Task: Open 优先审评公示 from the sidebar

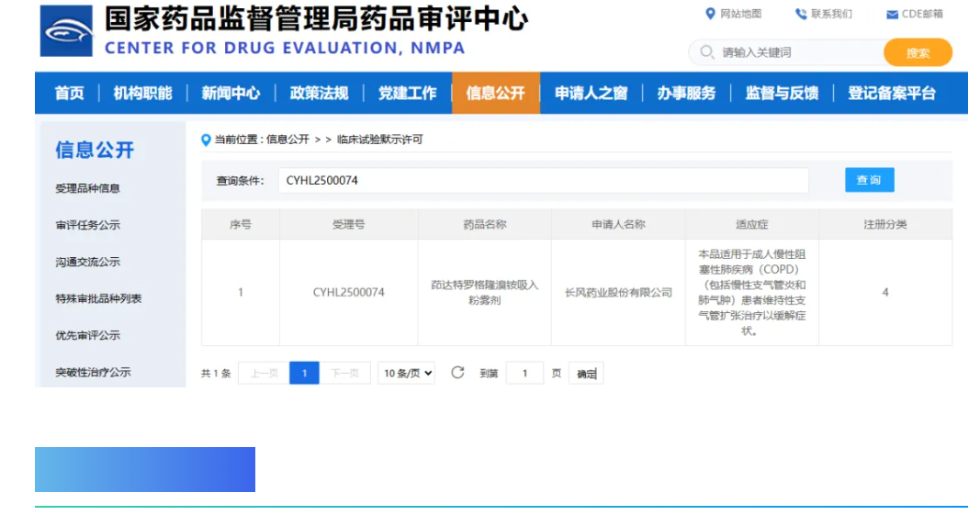Action: point(87,335)
